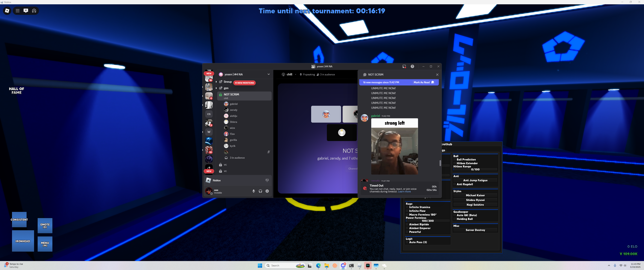Open Discord help question mark icon
The image size is (644, 270).
[x=412, y=66]
